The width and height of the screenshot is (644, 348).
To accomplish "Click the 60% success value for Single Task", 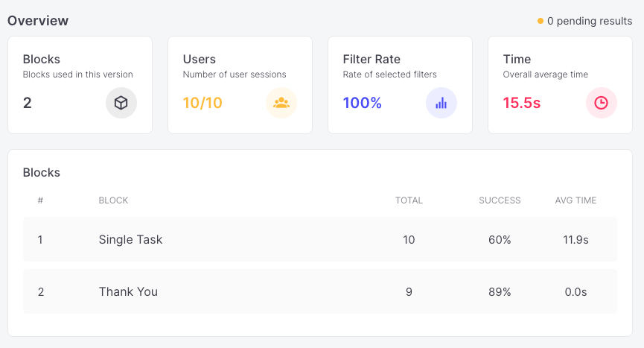I will (x=500, y=239).
